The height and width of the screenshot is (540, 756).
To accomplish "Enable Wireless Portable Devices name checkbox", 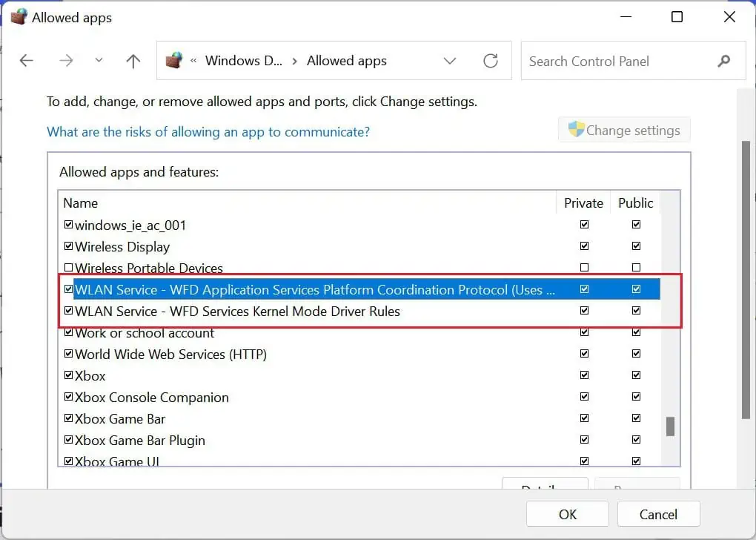I will click(68, 267).
